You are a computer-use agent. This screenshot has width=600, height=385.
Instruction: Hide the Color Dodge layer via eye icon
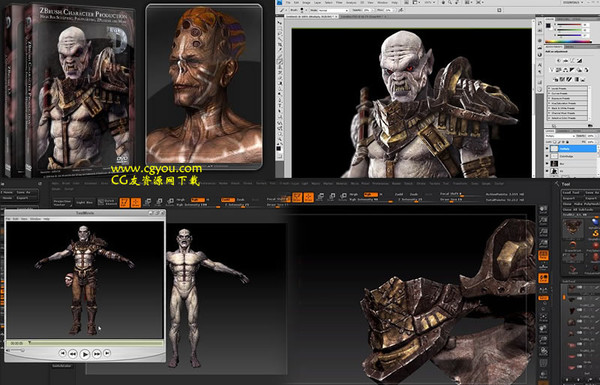[547, 156]
